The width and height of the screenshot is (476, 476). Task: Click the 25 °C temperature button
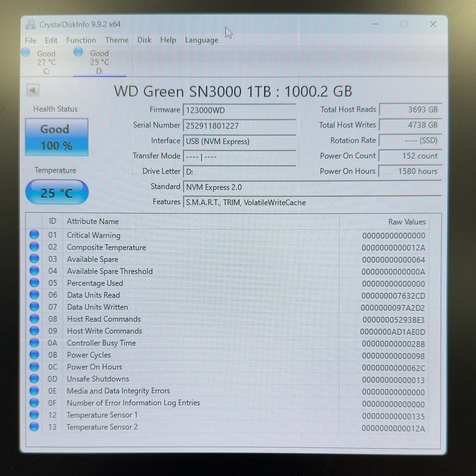57,193
